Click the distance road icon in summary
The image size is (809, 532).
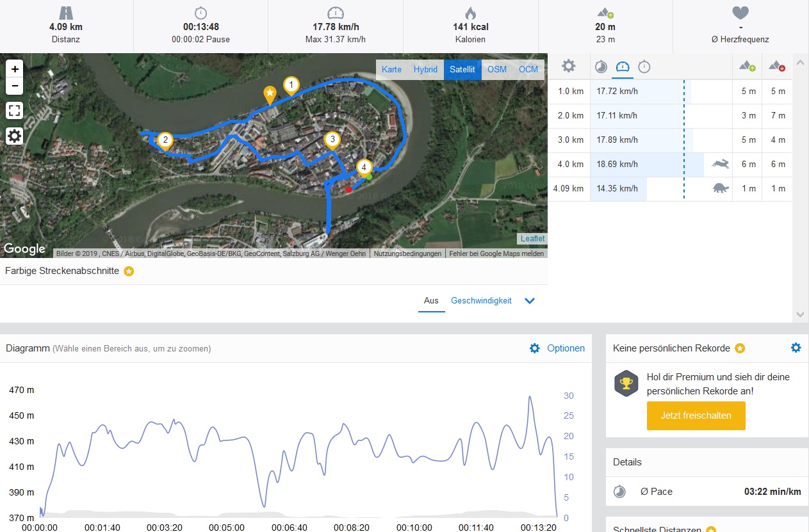click(x=66, y=13)
